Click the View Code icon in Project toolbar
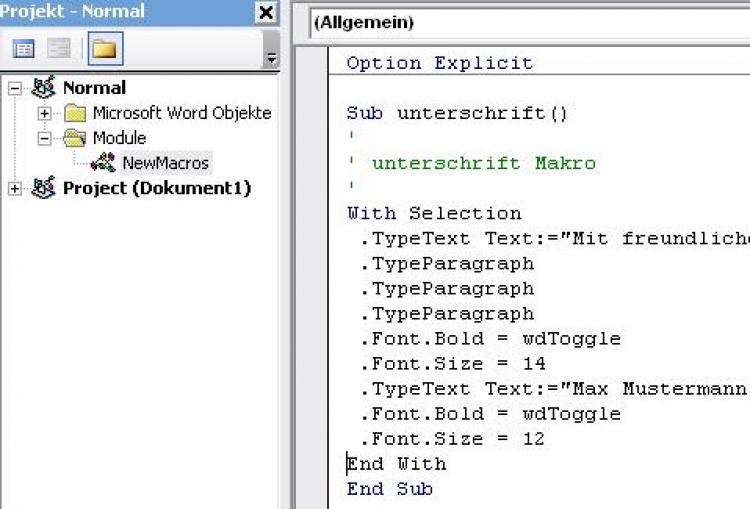This screenshot has height=509, width=750. click(23, 48)
